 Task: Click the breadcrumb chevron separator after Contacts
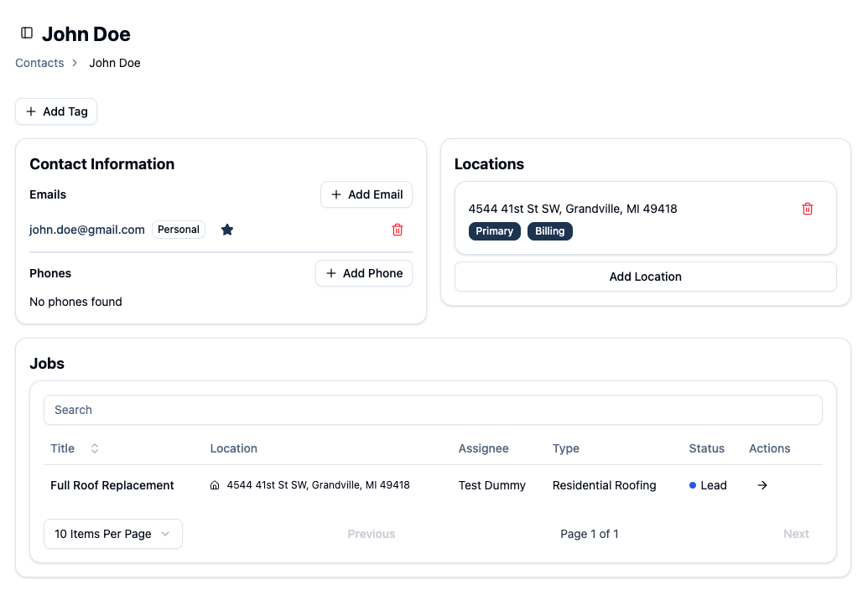(75, 63)
